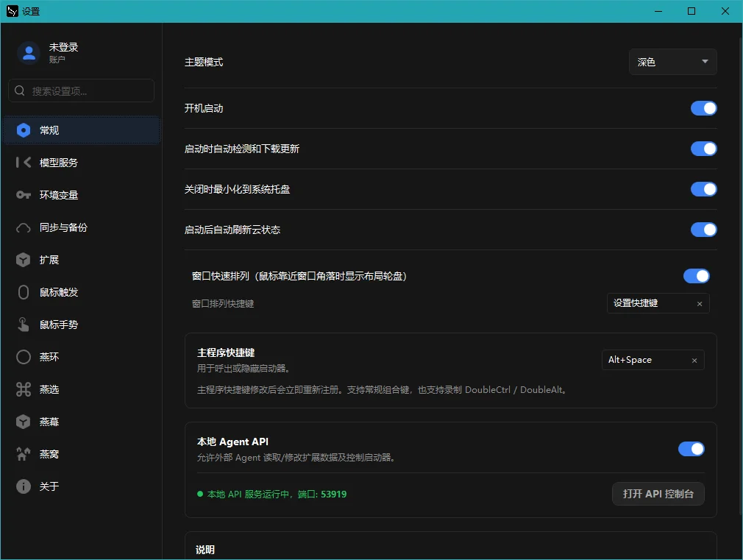
Task: Focus the 搜索设置项 search field
Action: pos(81,91)
